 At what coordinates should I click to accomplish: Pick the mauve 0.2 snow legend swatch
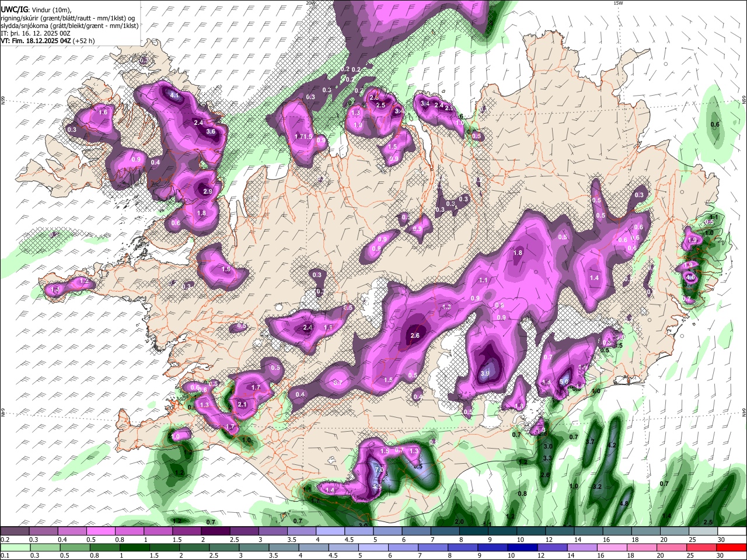tap(15, 531)
